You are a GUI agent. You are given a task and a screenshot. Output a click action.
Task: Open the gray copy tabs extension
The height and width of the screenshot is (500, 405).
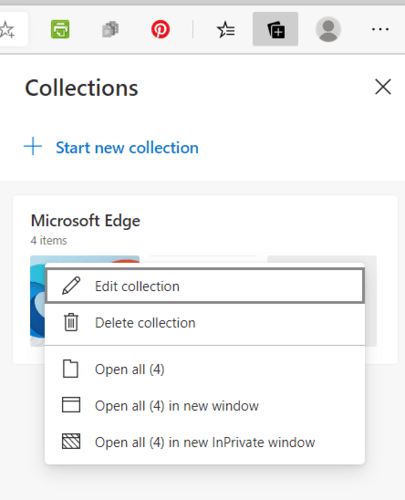pos(110,29)
